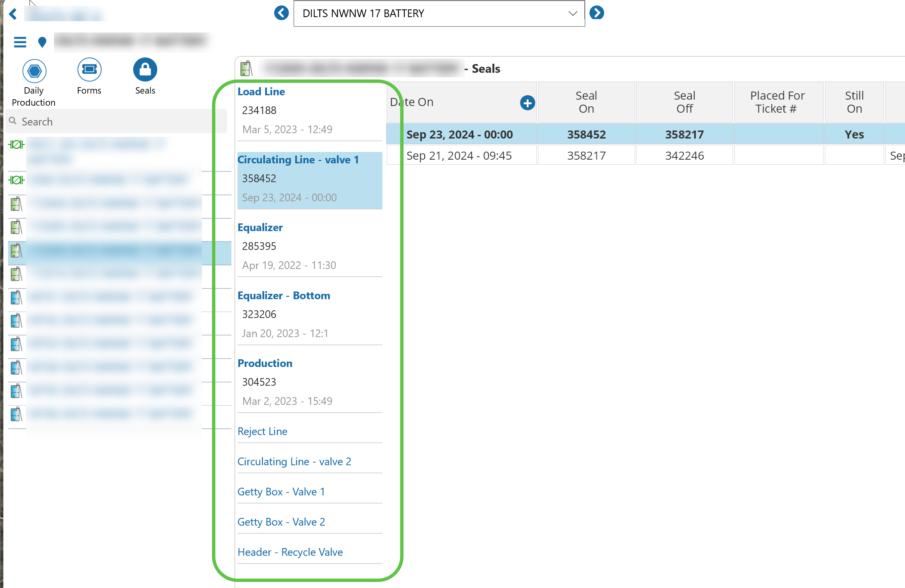Screen dimensions: 905x588
Task: Click the map location pin icon
Action: tap(42, 42)
